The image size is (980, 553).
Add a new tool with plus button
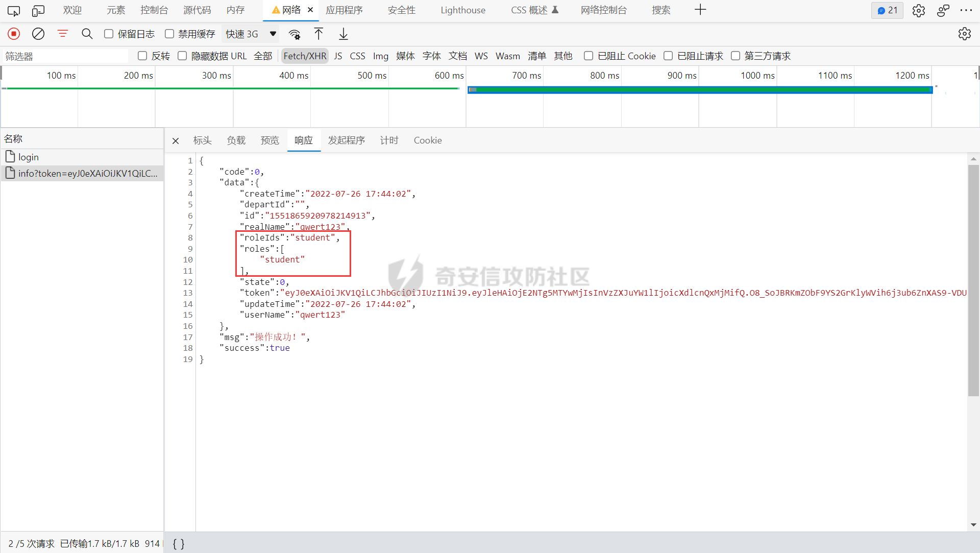point(700,10)
